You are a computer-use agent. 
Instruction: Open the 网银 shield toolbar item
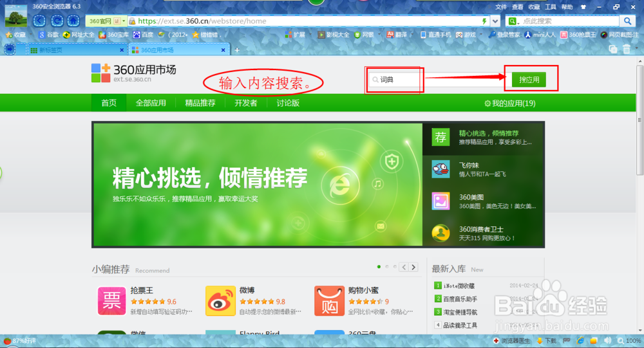click(364, 35)
